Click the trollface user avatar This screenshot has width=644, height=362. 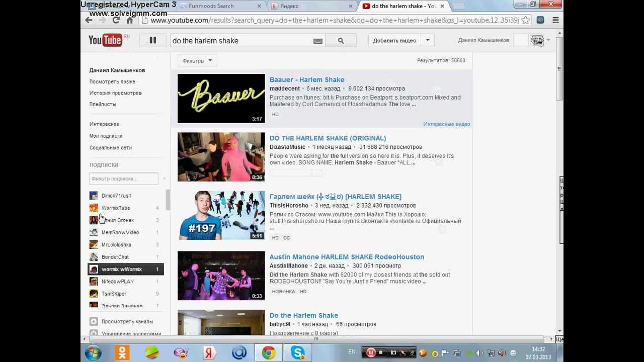[537, 40]
